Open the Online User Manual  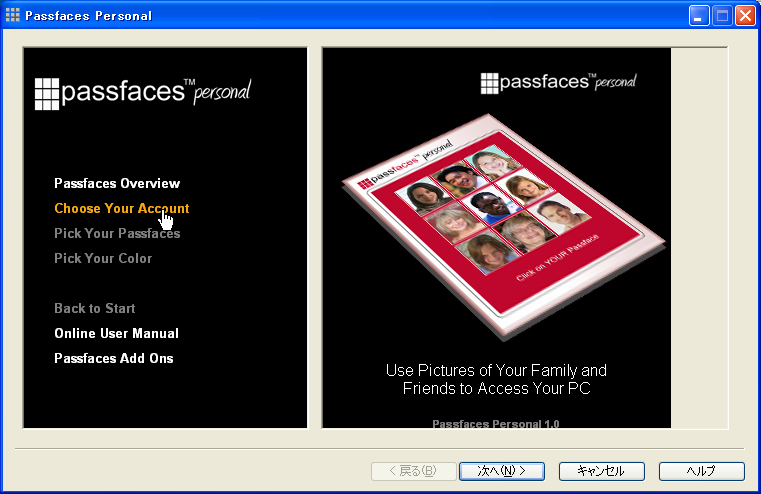tap(116, 333)
